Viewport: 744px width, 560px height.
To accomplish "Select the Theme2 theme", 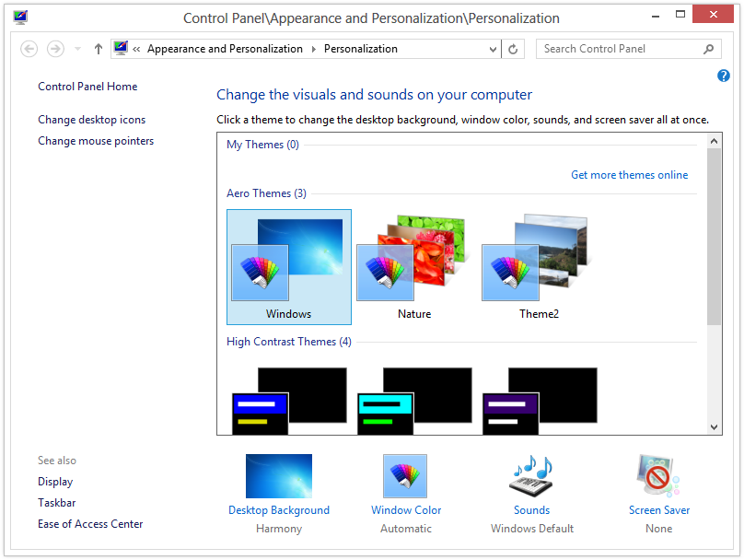I will (x=539, y=267).
